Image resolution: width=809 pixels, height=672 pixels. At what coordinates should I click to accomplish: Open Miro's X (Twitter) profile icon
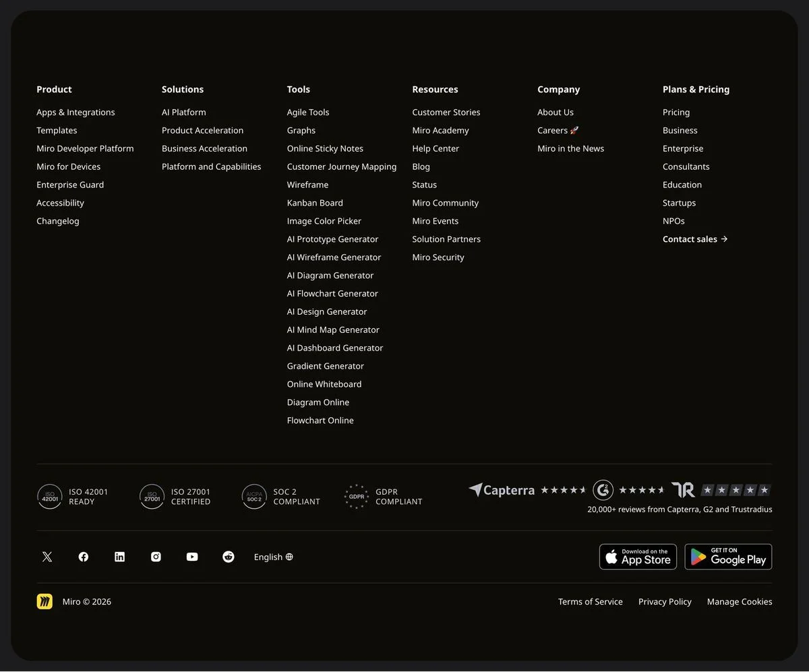[47, 557]
